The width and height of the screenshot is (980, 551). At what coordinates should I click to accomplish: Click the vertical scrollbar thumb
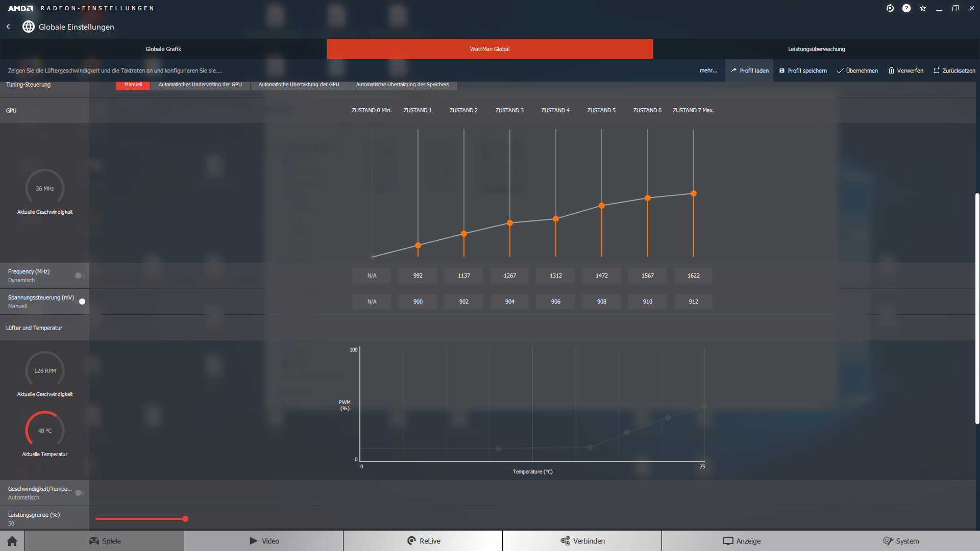tap(977, 309)
